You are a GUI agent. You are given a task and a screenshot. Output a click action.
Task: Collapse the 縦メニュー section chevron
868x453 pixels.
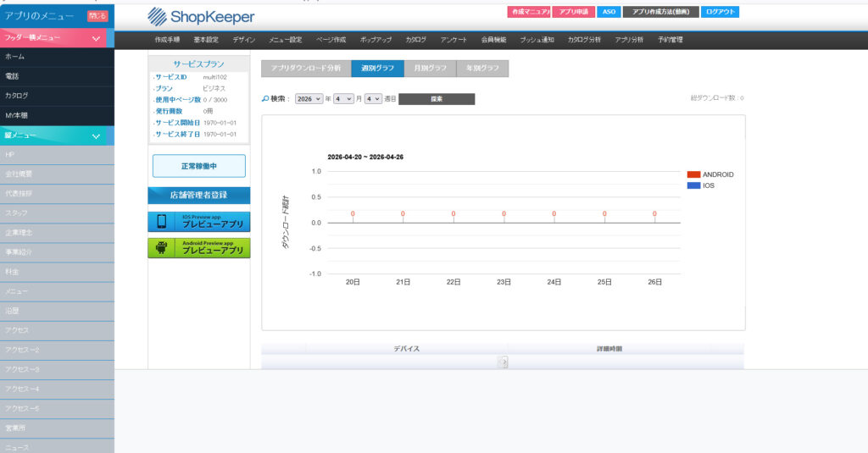[96, 136]
